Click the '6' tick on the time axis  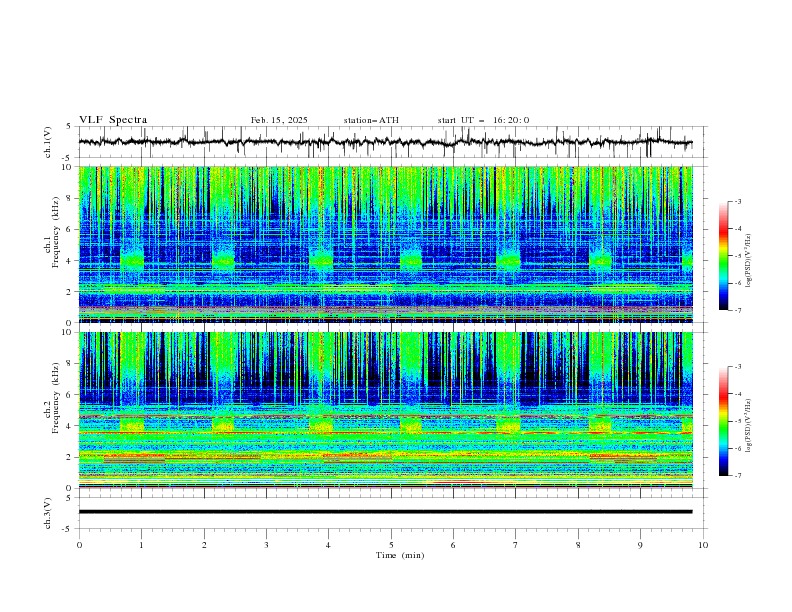pos(453,545)
